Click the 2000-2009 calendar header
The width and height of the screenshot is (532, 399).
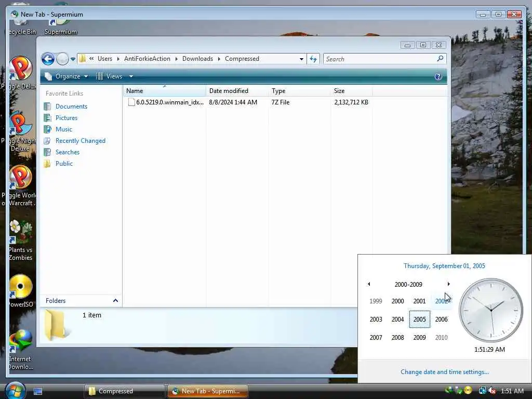[x=408, y=284]
